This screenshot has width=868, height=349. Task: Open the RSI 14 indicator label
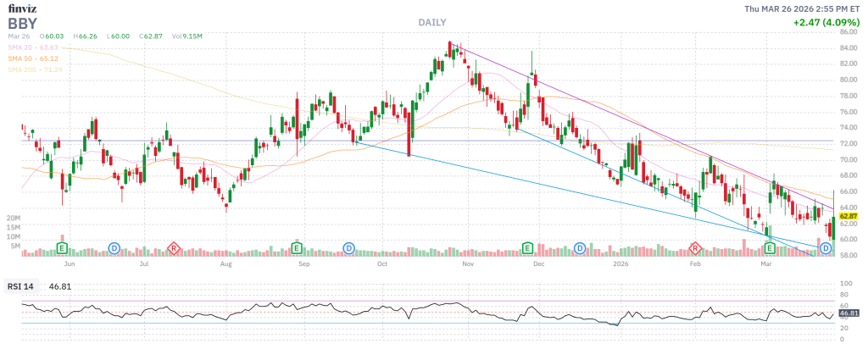[20, 287]
